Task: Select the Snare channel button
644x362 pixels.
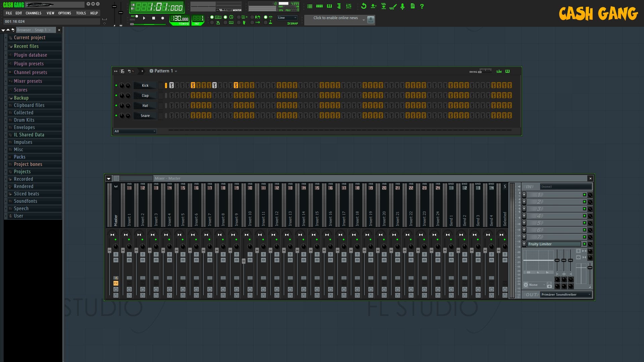Action: (145, 116)
